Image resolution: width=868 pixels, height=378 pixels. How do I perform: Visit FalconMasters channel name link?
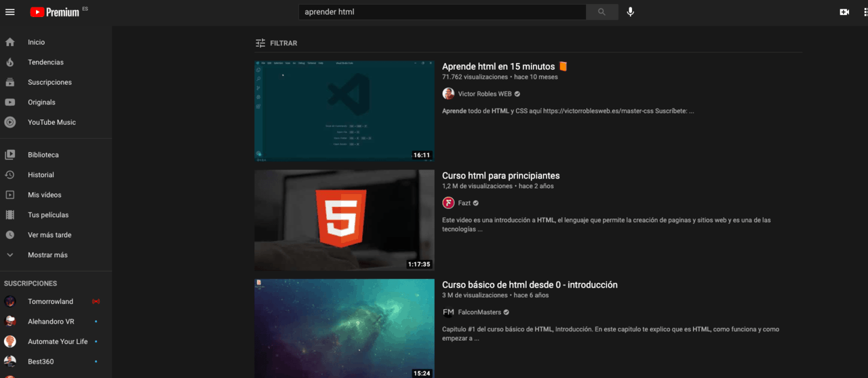[479, 313]
